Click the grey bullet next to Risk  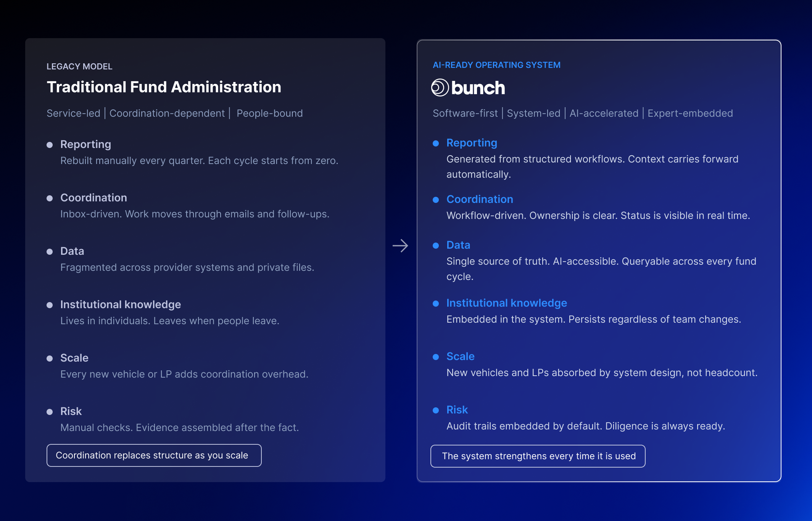pos(50,412)
